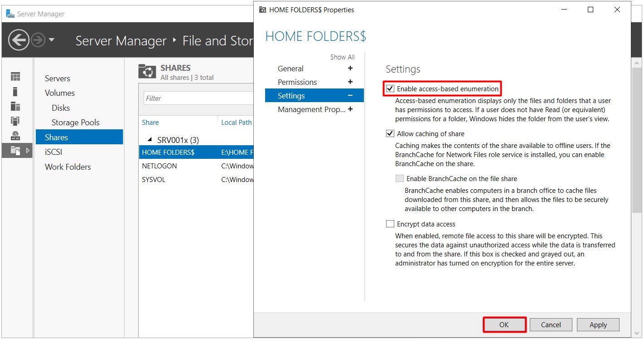
Task: Collapse the Settings section minus sign
Action: [x=350, y=96]
